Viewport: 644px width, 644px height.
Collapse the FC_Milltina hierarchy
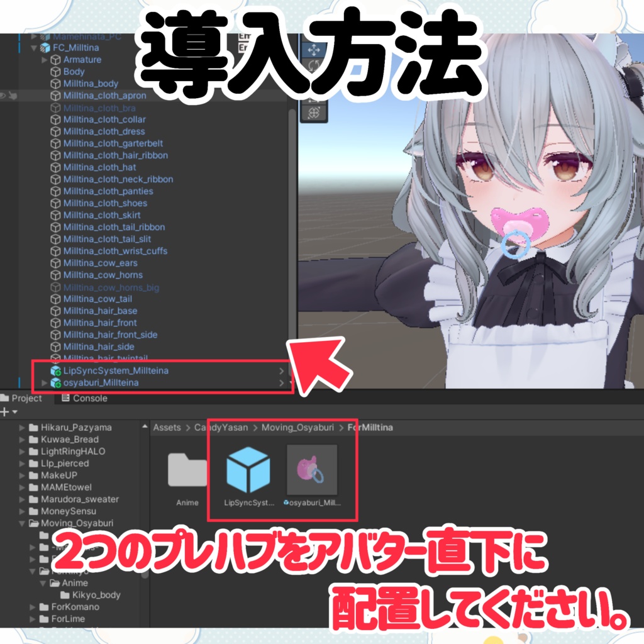point(35,48)
